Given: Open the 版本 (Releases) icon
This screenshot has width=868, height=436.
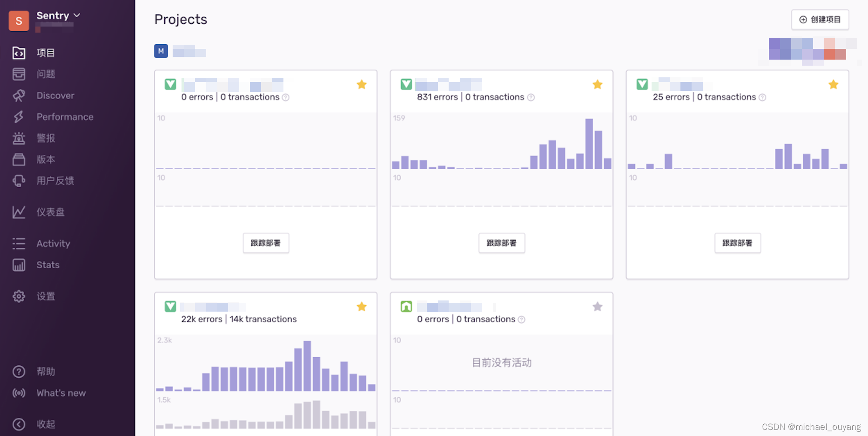Looking at the screenshot, I should (19, 159).
